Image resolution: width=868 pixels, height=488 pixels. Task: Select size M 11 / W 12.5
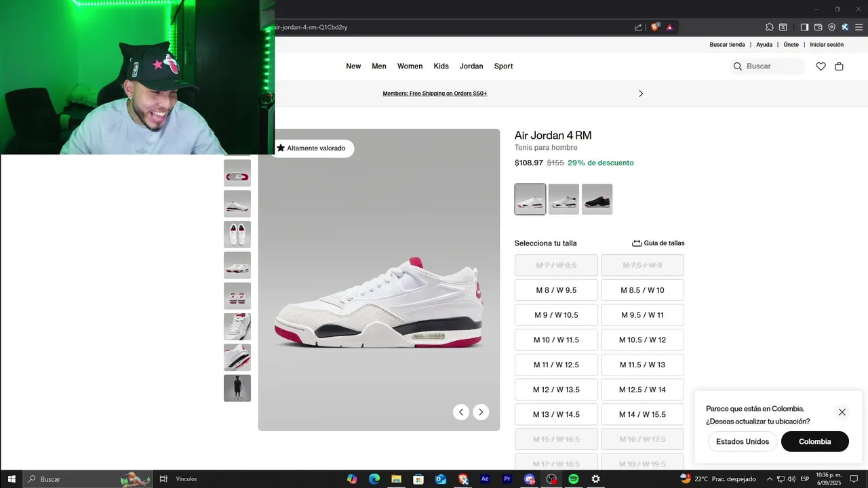pyautogui.click(x=556, y=365)
